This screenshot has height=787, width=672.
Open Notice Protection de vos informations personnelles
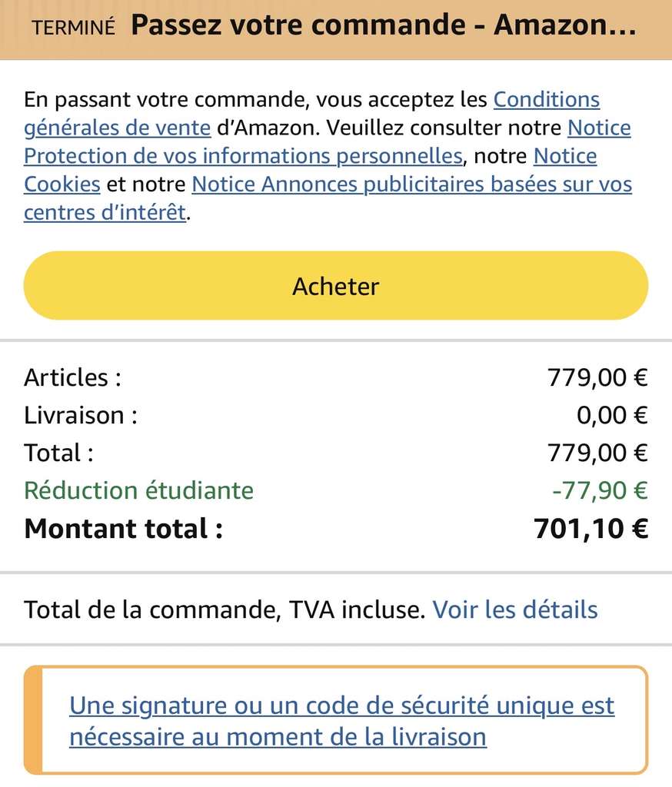click(243, 156)
